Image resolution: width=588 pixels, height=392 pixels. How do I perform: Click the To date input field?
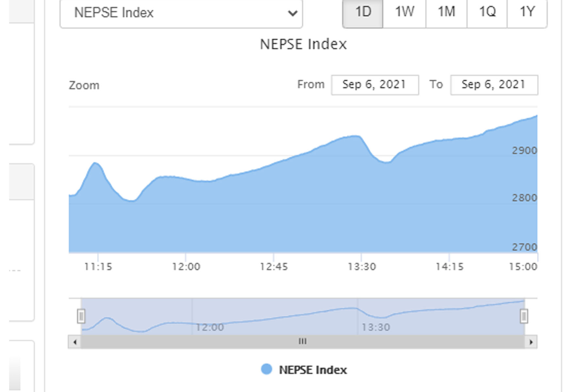pos(494,85)
